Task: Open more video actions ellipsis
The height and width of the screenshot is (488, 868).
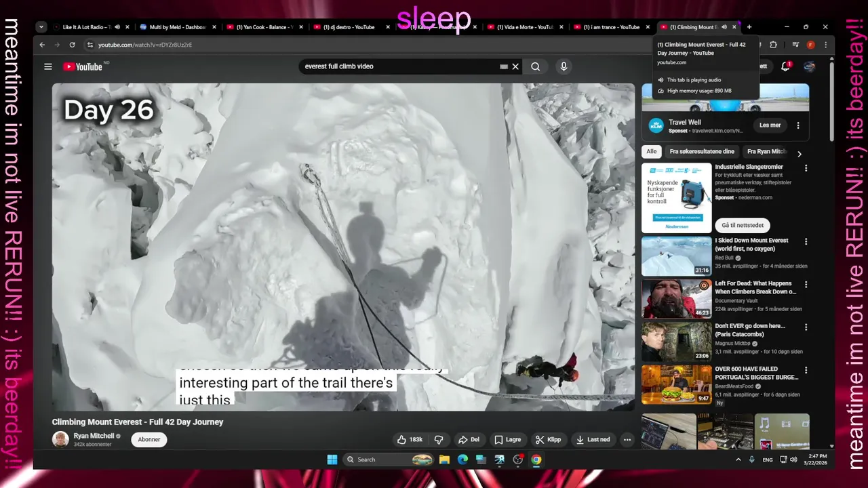Action: click(x=627, y=439)
